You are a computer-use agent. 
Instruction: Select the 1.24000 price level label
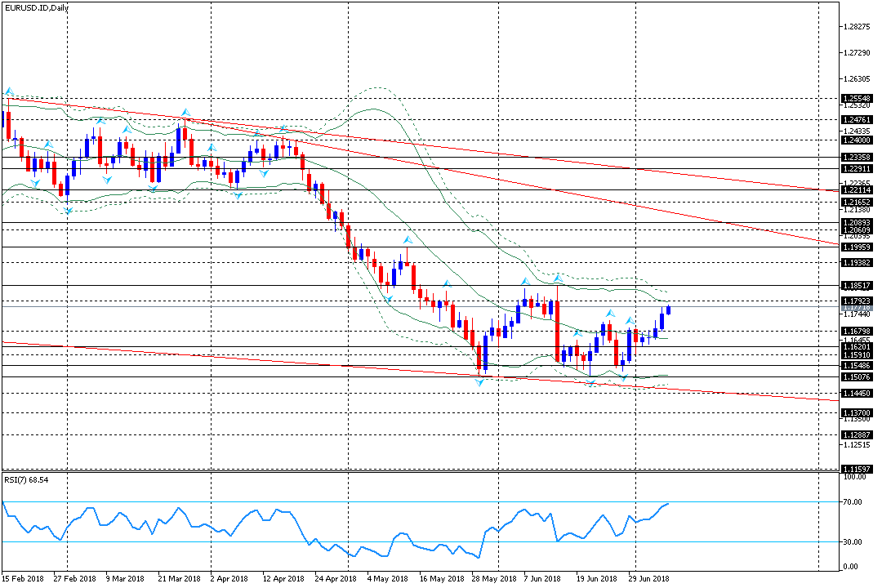pos(857,140)
